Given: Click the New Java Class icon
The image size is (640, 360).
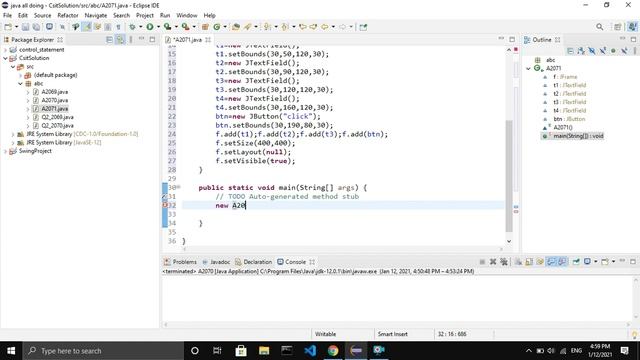Looking at the screenshot, I should (217, 27).
